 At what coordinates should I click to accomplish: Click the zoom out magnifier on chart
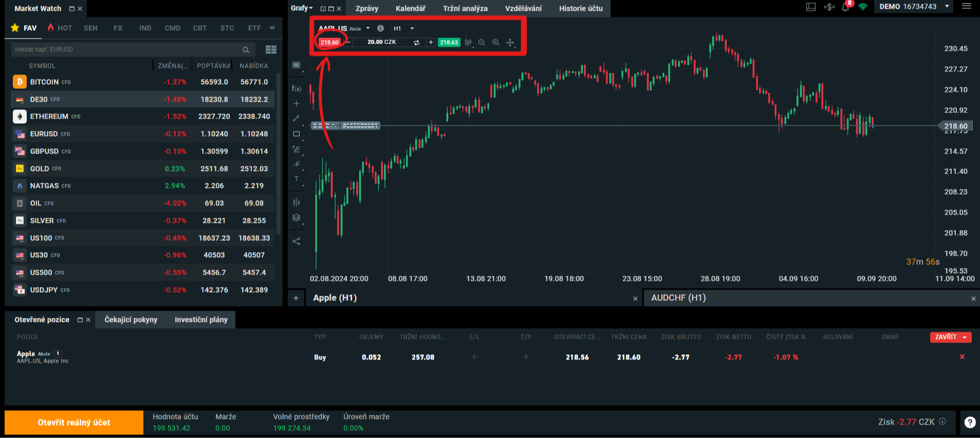tap(482, 43)
